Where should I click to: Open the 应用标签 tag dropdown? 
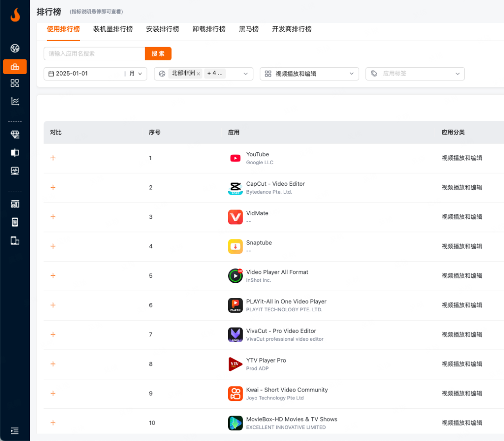pyautogui.click(x=415, y=74)
